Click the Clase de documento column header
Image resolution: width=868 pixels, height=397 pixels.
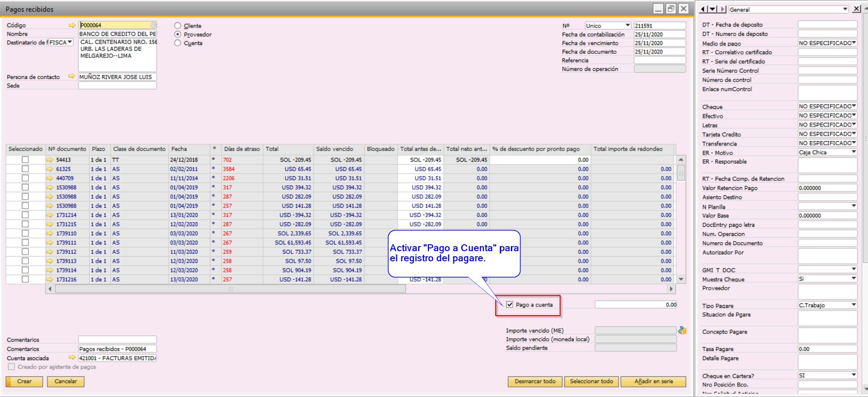tap(139, 149)
